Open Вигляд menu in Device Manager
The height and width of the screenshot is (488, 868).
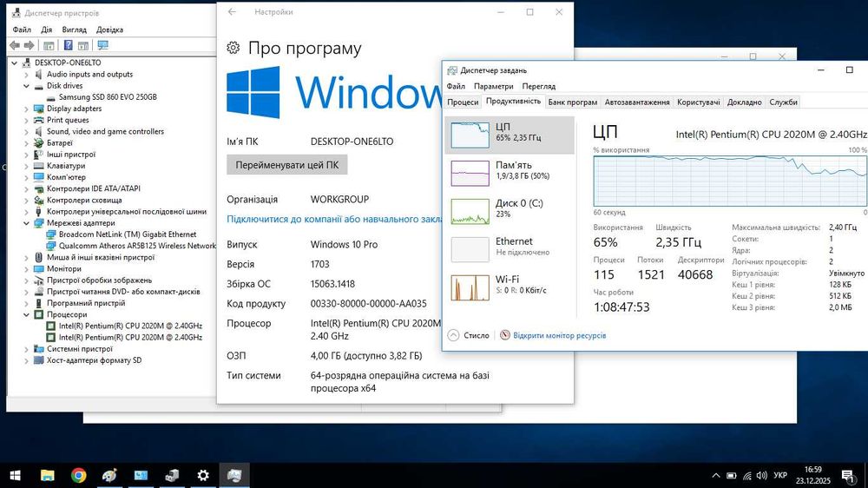(x=74, y=30)
